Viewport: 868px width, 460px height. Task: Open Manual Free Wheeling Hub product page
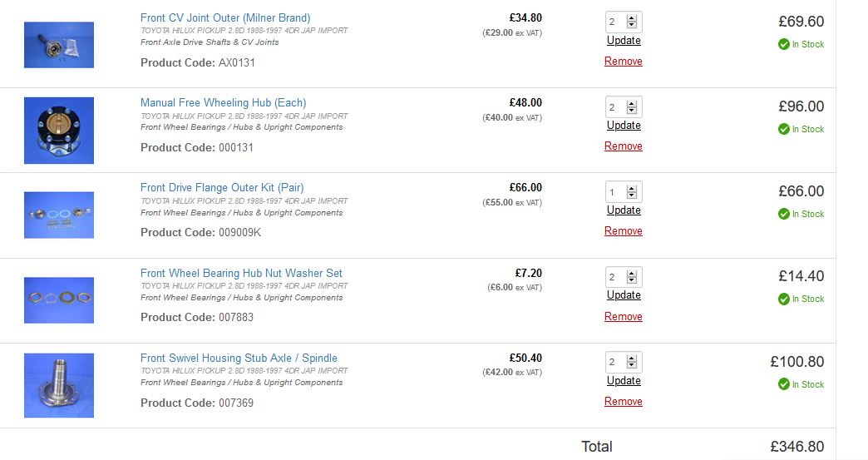[223, 102]
